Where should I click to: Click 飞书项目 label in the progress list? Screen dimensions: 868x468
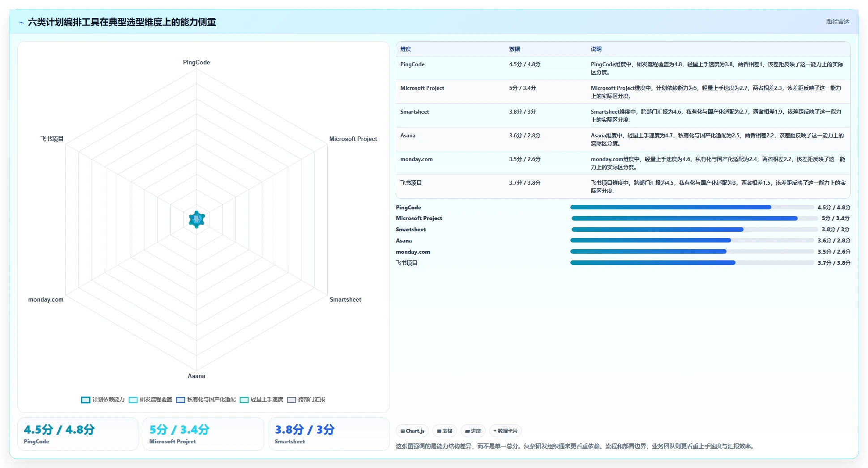pyautogui.click(x=406, y=263)
